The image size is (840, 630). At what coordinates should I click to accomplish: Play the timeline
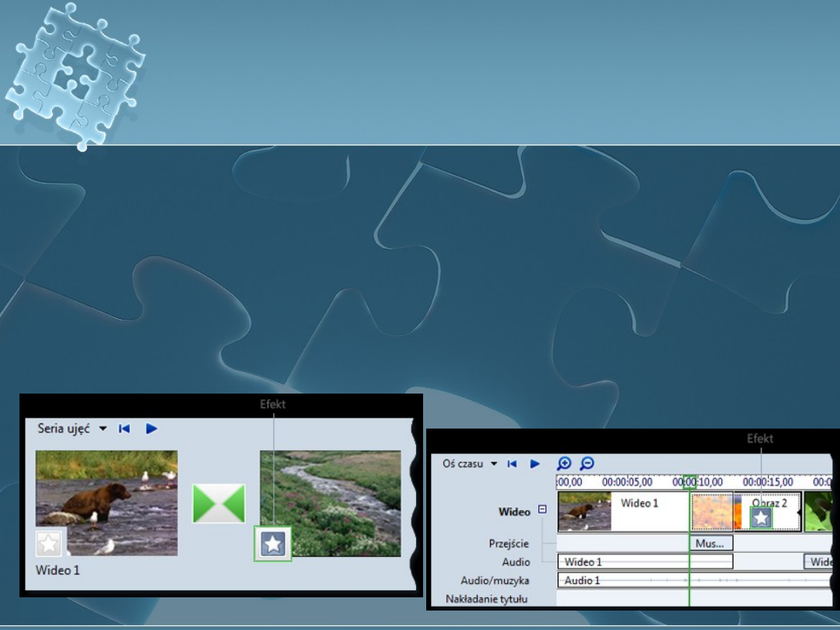pos(535,464)
